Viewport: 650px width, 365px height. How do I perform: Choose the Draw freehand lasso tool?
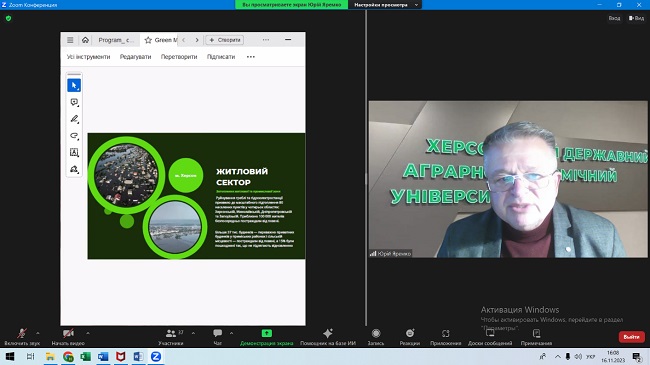tap(74, 136)
